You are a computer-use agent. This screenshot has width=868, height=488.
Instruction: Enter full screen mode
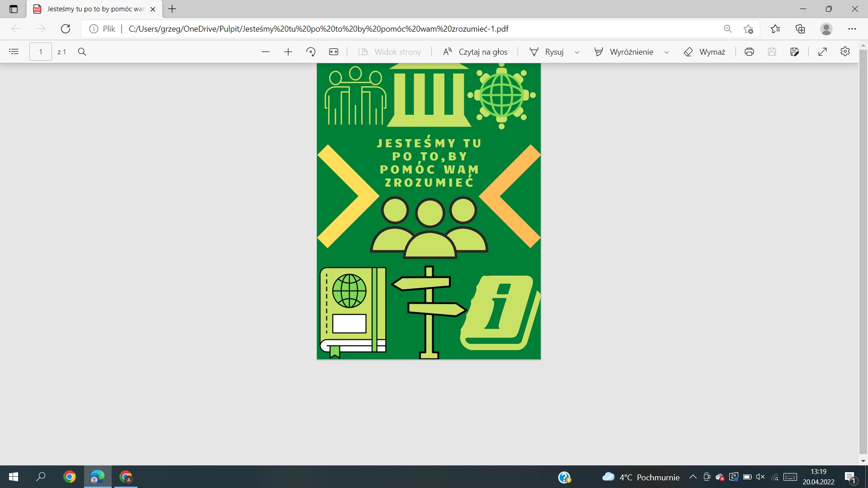pos(822,52)
